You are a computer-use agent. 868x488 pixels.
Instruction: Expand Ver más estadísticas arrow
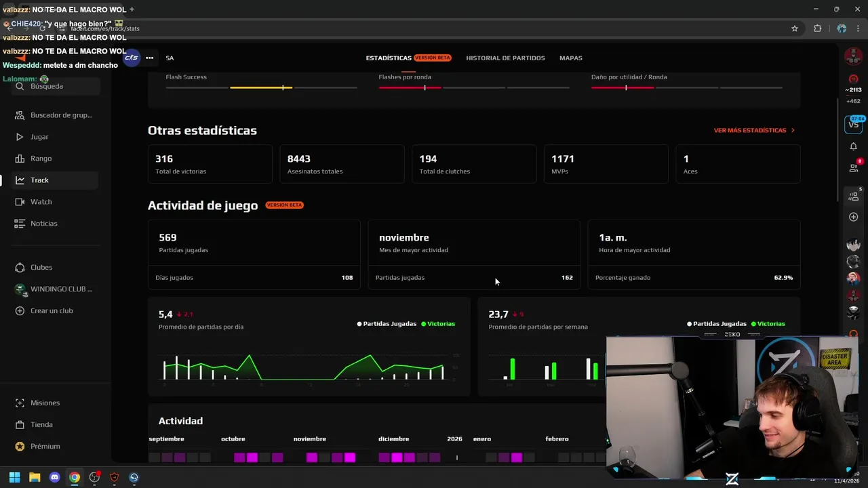[793, 130]
